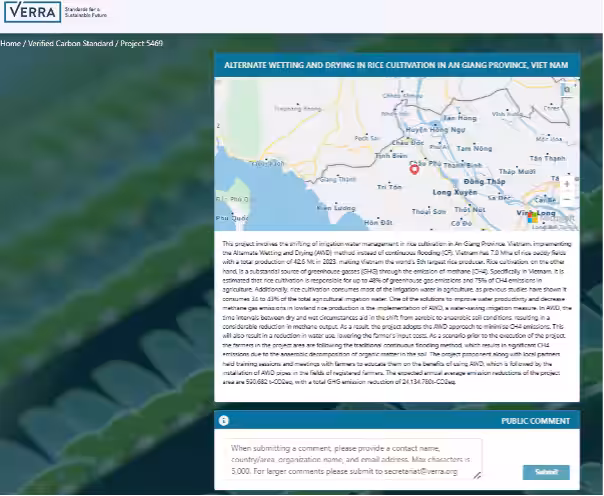Viewport: 604px width, 496px height.
Task: Click Tri Tôn on the map
Action: coord(389,186)
